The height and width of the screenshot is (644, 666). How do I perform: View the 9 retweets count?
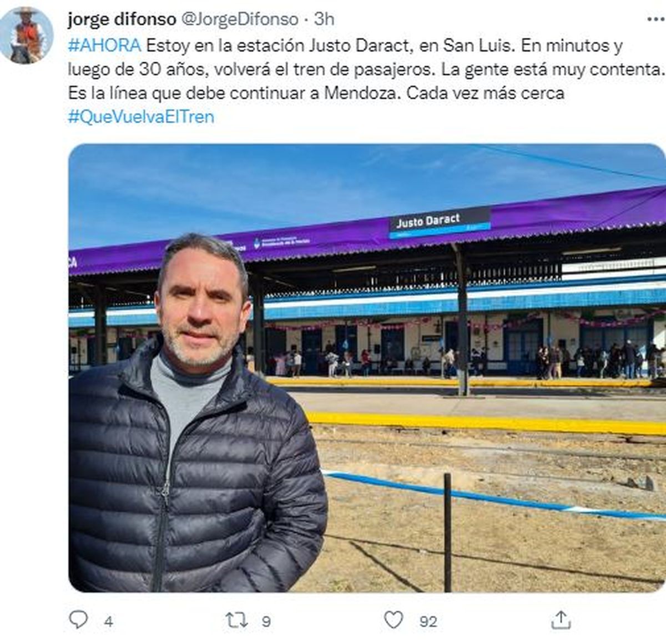266,621
